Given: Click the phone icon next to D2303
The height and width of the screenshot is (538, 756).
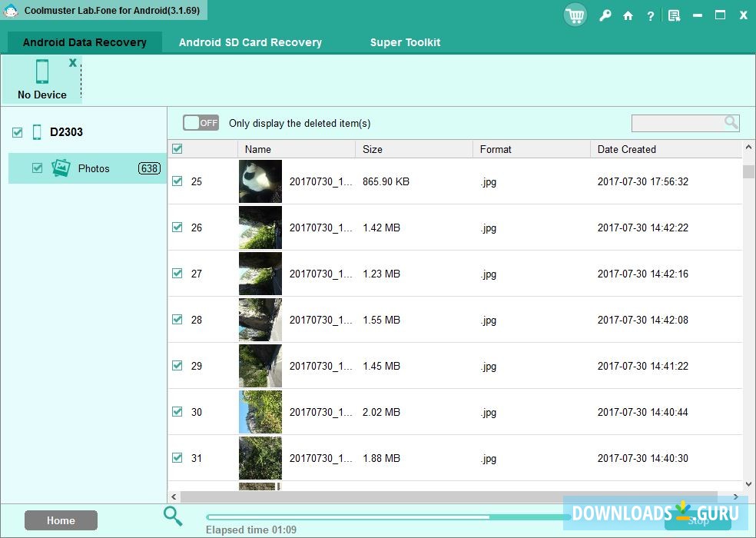Looking at the screenshot, I should click(36, 131).
